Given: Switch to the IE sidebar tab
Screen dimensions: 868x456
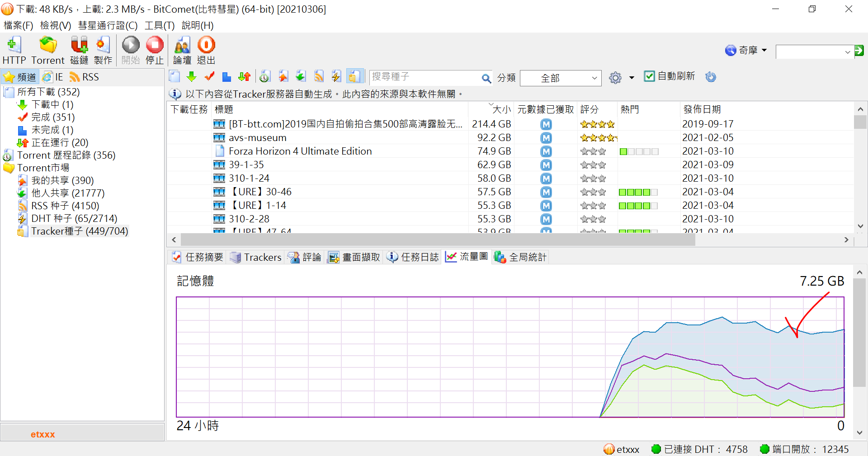Looking at the screenshot, I should (x=53, y=77).
